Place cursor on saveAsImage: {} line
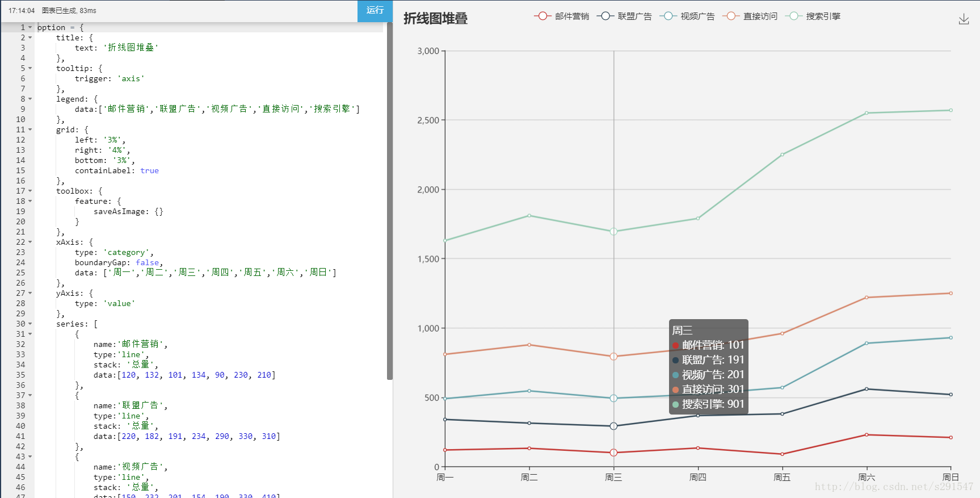980x498 pixels. pyautogui.click(x=128, y=211)
